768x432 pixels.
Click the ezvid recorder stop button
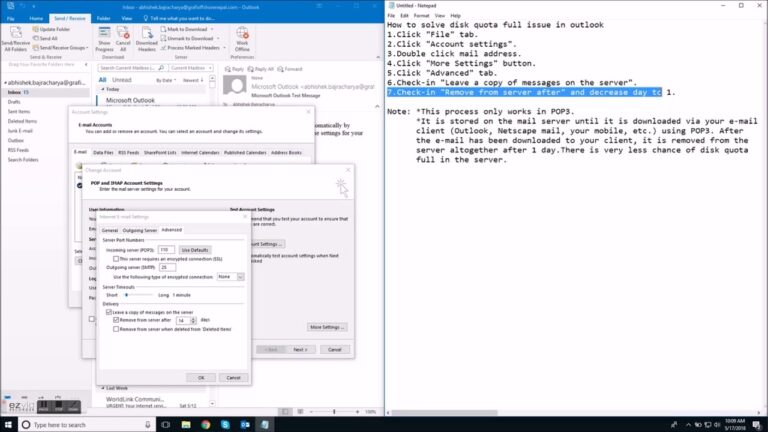click(58, 407)
